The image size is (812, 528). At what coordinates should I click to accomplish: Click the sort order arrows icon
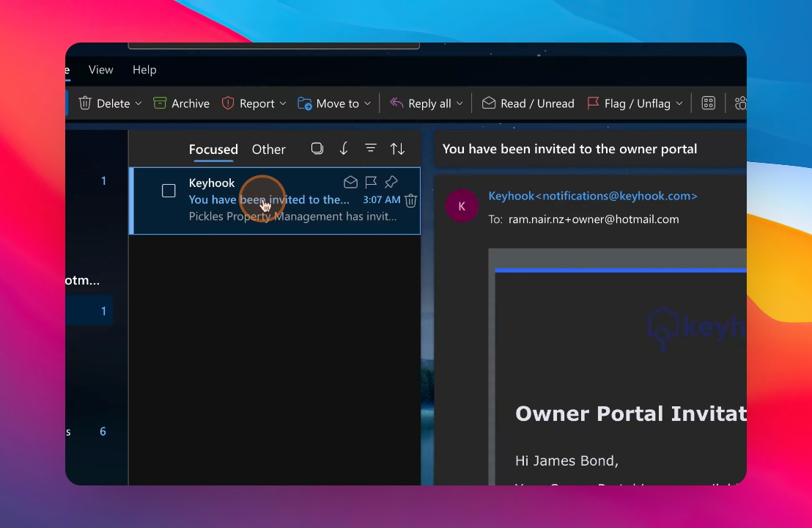(397, 149)
